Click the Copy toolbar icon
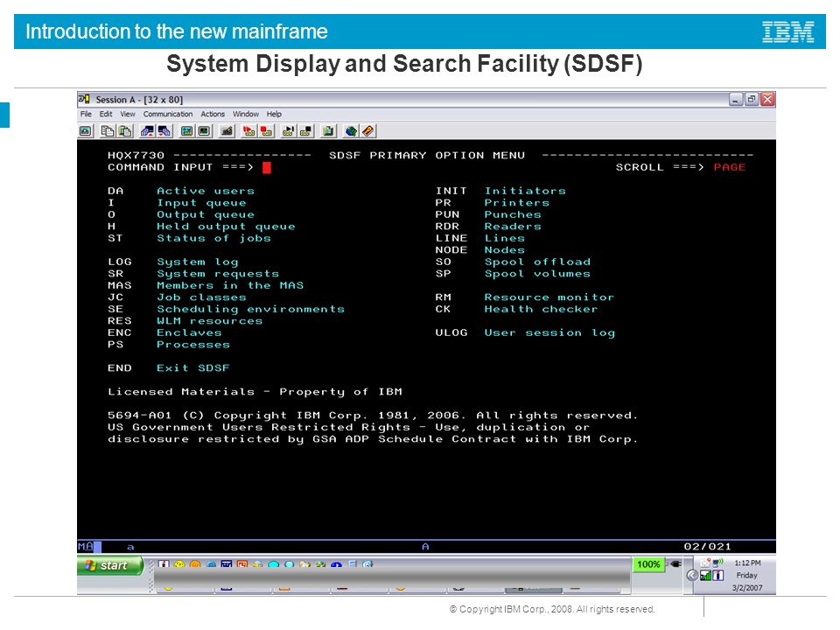This screenshot has height=630, width=840. [x=107, y=130]
